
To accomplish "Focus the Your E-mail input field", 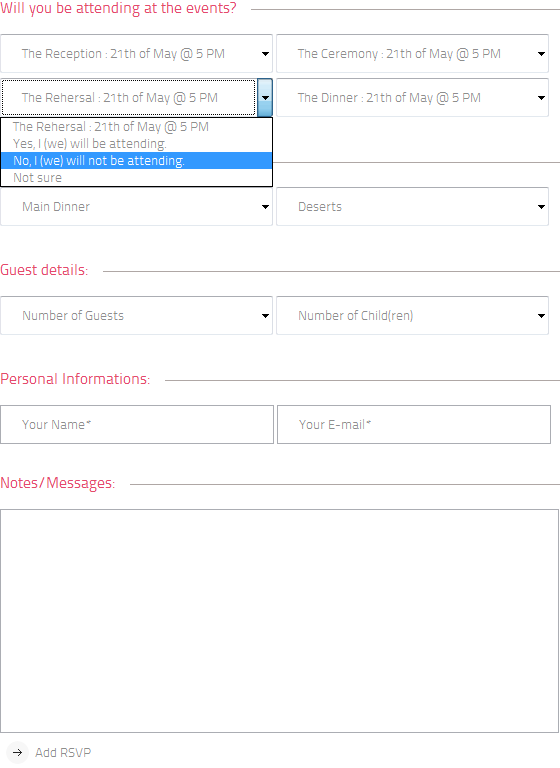I will pyautogui.click(x=414, y=425).
